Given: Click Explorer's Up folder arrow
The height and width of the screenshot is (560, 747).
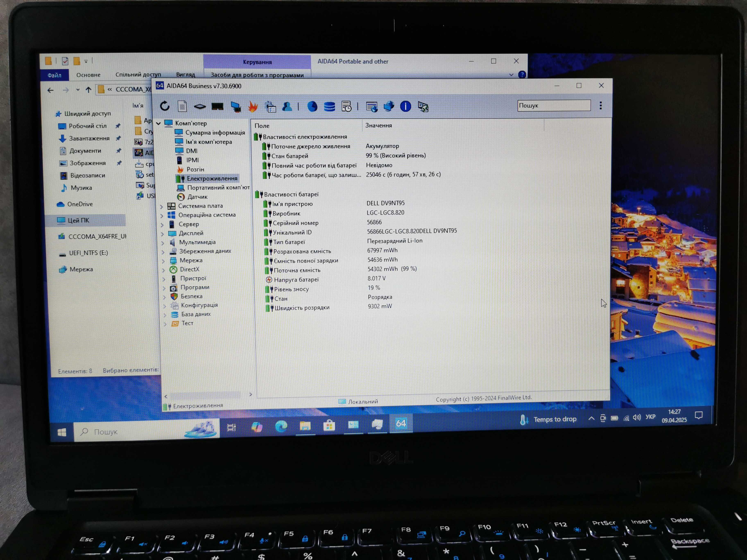Looking at the screenshot, I should pyautogui.click(x=88, y=90).
